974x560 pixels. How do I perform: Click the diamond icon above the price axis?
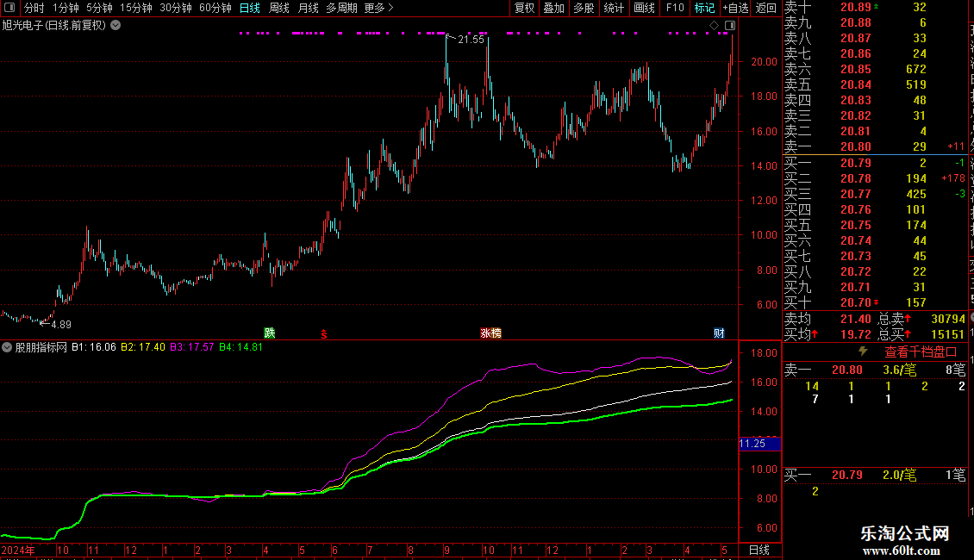tap(715, 26)
